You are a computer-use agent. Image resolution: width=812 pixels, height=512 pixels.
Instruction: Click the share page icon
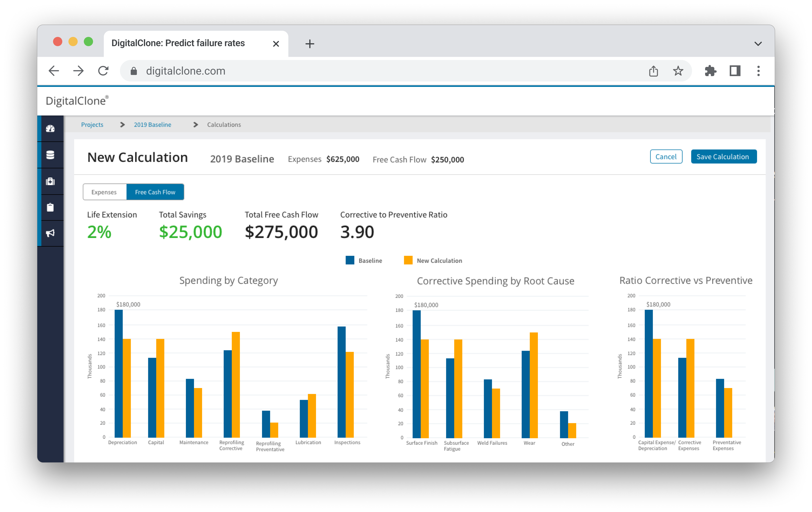coord(653,71)
